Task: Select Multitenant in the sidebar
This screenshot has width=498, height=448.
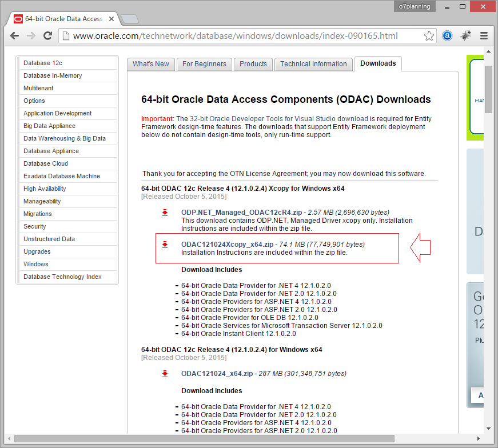Action: point(67,88)
